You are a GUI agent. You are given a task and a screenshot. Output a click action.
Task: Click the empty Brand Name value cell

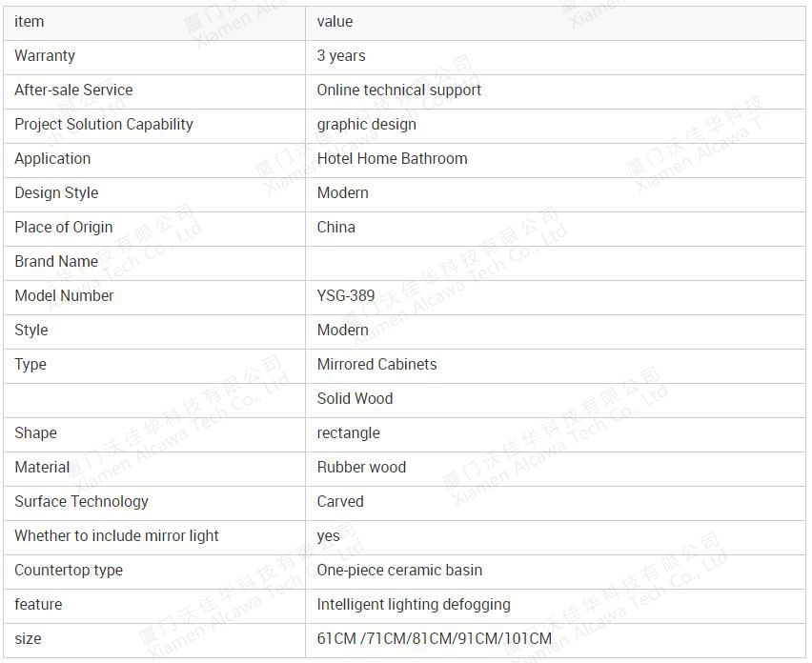(x=555, y=264)
